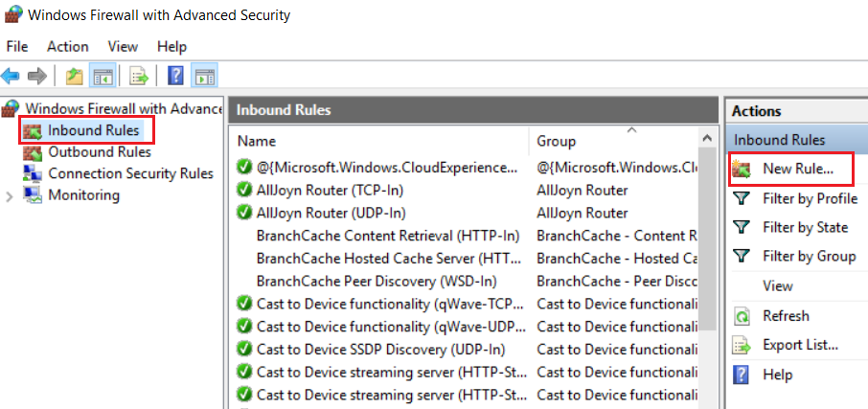Select BranchCache Content Retrieval (HTTP-In) rule
Image resolution: width=868 pixels, height=409 pixels.
point(388,236)
